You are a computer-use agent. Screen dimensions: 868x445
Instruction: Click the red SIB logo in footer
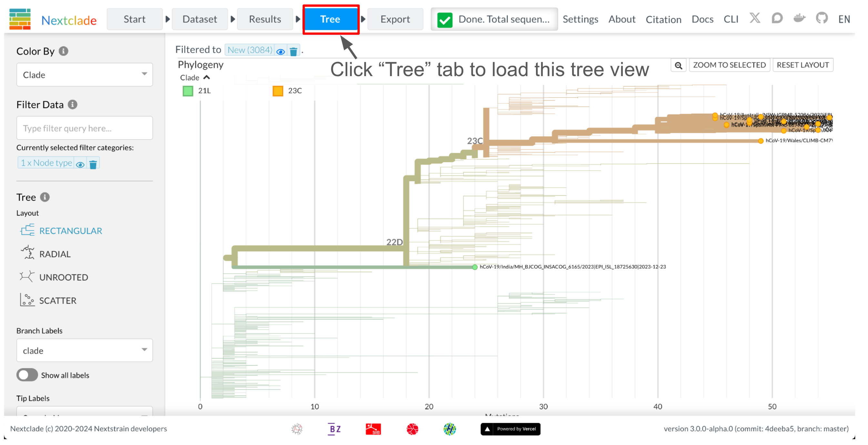click(373, 429)
